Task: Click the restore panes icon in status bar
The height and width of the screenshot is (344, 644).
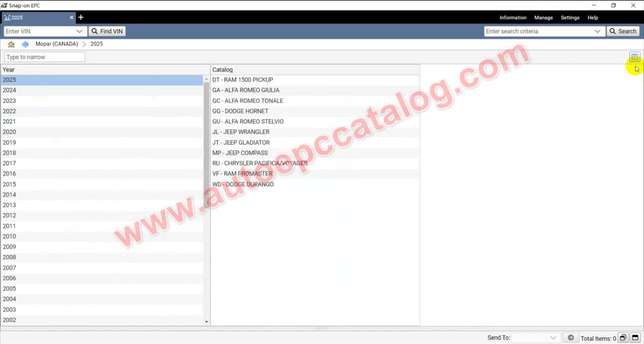Action: coord(623,337)
